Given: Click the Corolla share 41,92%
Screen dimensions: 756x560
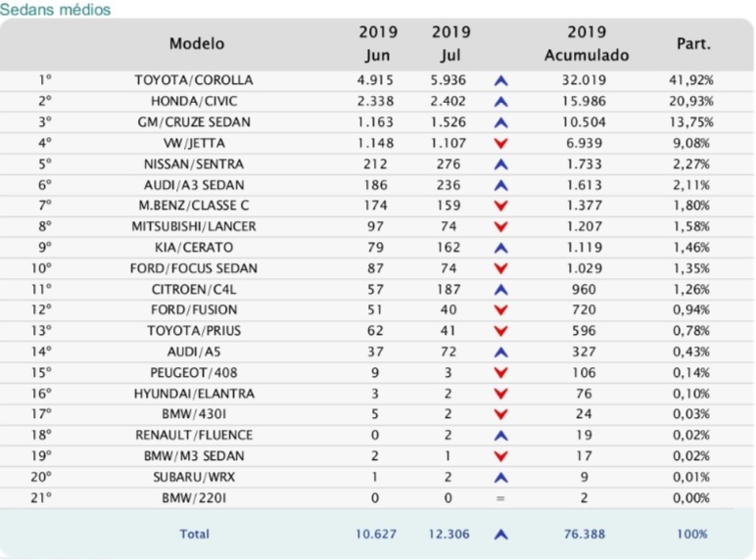Looking at the screenshot, I should [691, 80].
